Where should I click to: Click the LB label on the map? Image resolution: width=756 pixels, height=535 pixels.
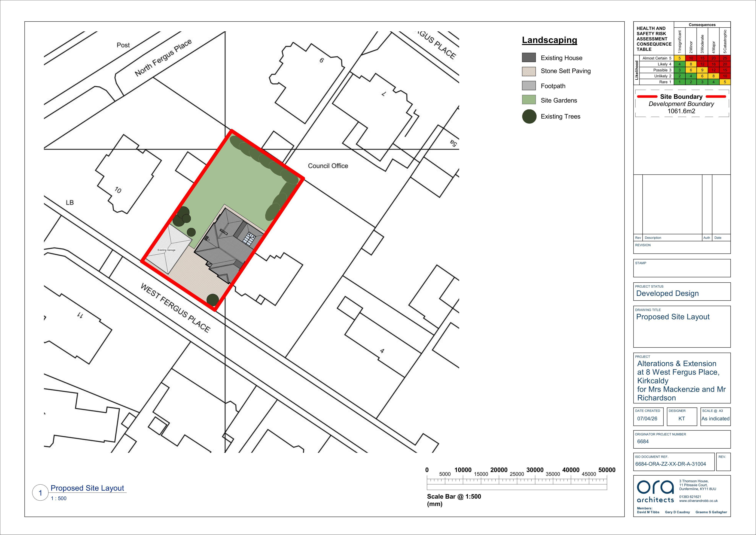70,202
